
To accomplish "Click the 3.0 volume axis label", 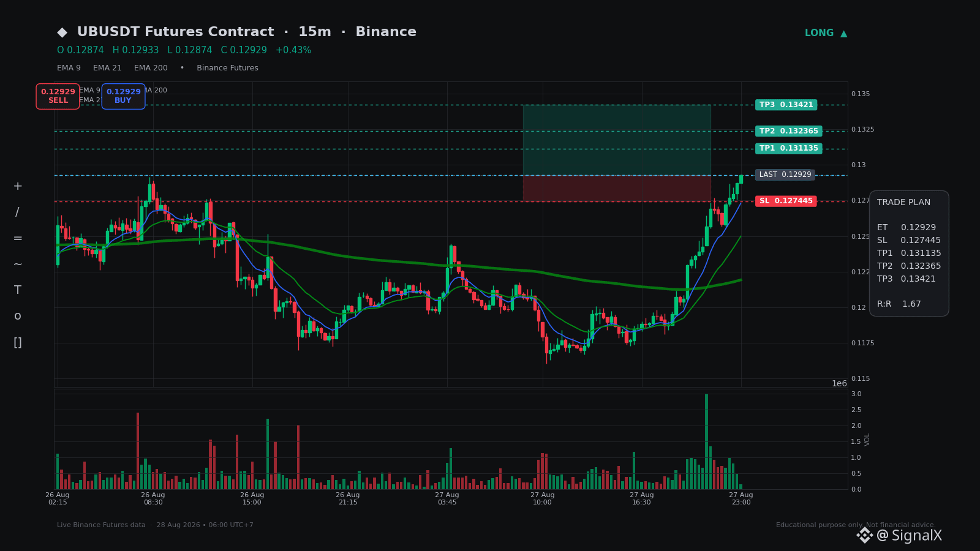I will coord(856,394).
